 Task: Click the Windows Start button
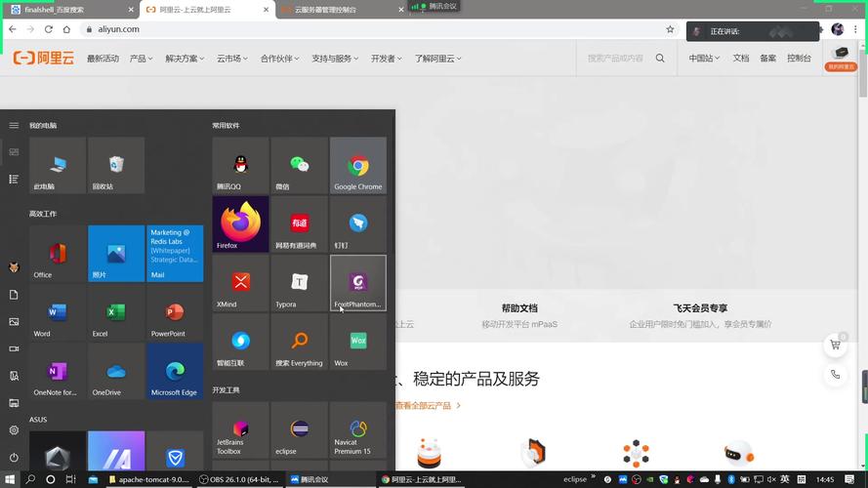(10, 479)
